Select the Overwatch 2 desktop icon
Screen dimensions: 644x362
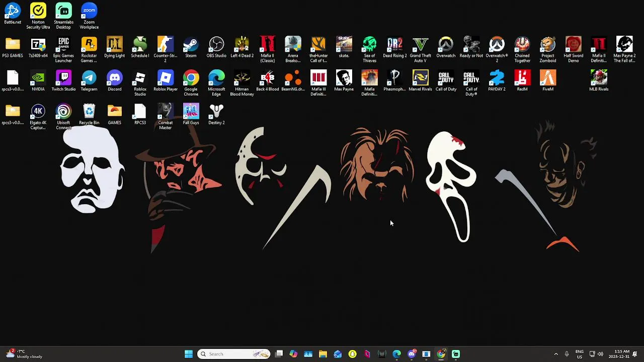[x=497, y=50]
